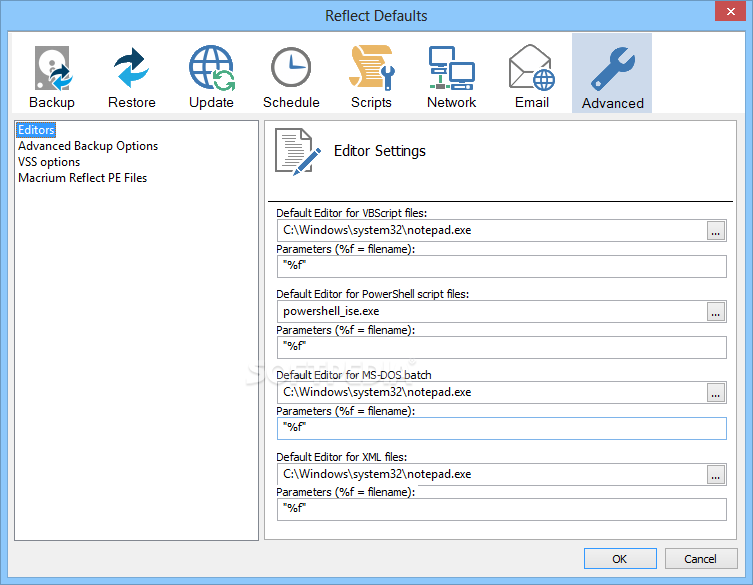Screen dimensions: 753x585
Task: Click the XML parameters field
Action: (501, 510)
